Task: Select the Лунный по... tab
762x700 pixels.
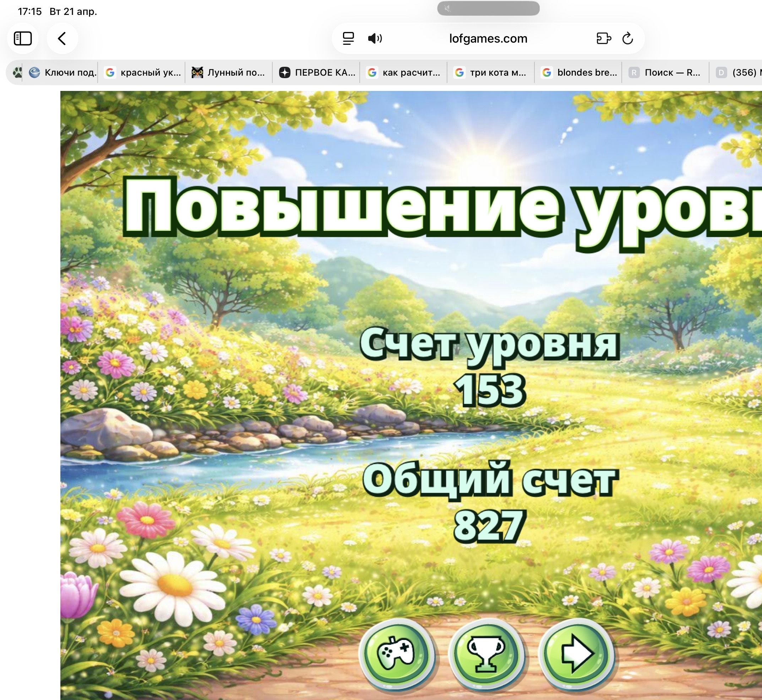Action: tap(229, 72)
